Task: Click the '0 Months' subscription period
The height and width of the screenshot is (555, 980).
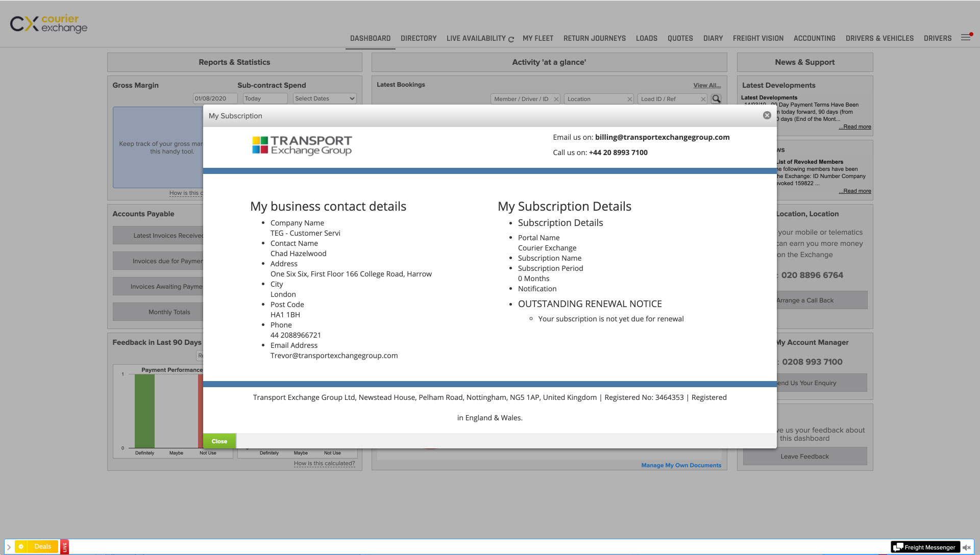Action: point(533,279)
